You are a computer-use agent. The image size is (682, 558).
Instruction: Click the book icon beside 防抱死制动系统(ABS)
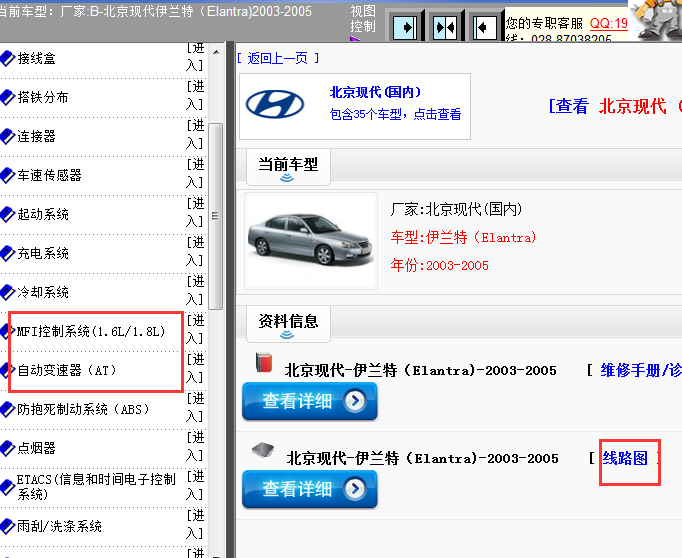7,409
